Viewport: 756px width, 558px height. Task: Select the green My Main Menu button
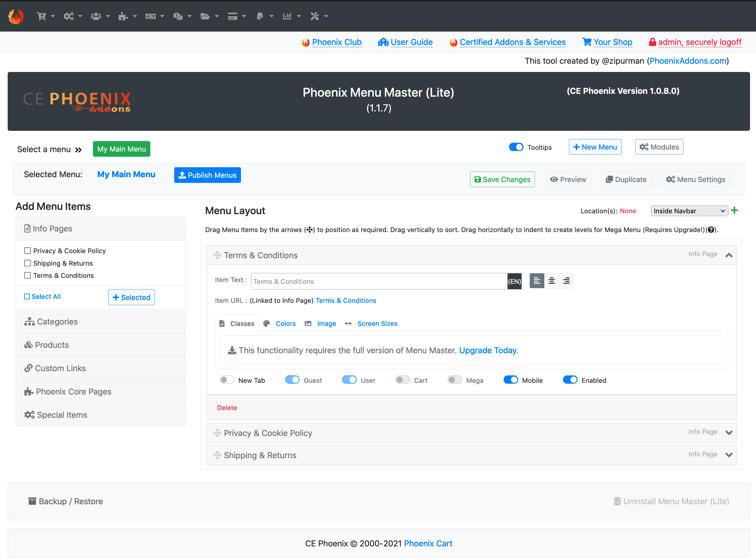pyautogui.click(x=122, y=149)
